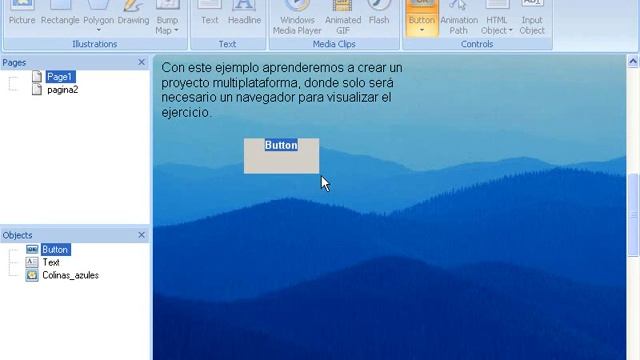The image size is (640, 360).
Task: Choose the Polygon tool
Action: pos(98,16)
